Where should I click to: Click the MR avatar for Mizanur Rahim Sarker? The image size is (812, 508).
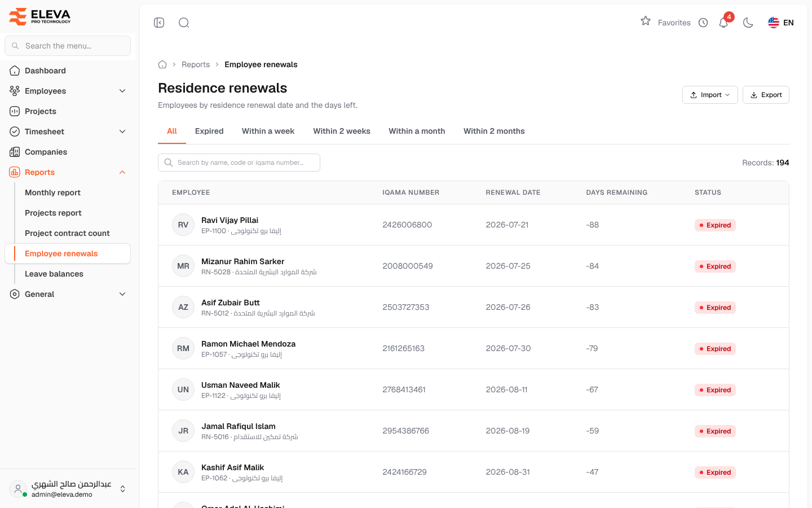pos(183,266)
